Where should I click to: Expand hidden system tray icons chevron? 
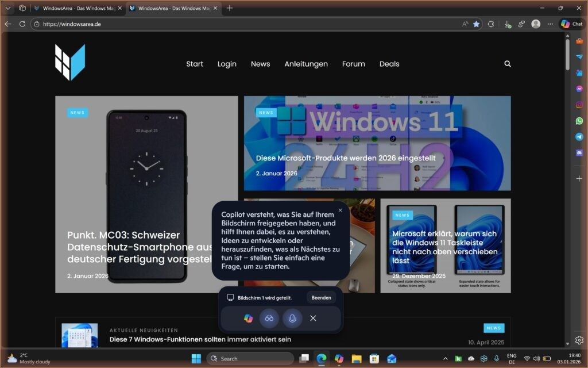tap(445, 359)
